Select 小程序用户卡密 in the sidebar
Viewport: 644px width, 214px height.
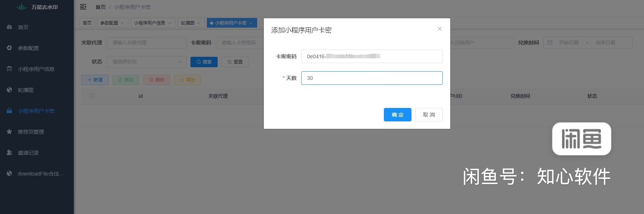coord(37,111)
